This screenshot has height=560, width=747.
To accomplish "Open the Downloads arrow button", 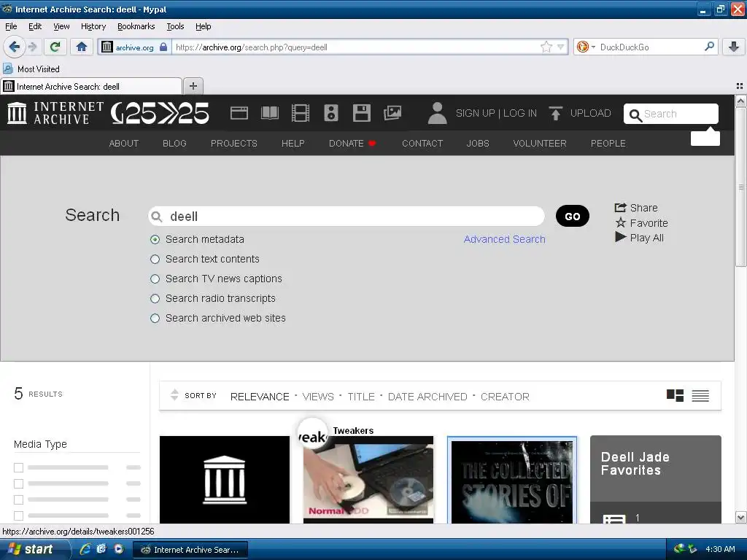I will (734, 47).
